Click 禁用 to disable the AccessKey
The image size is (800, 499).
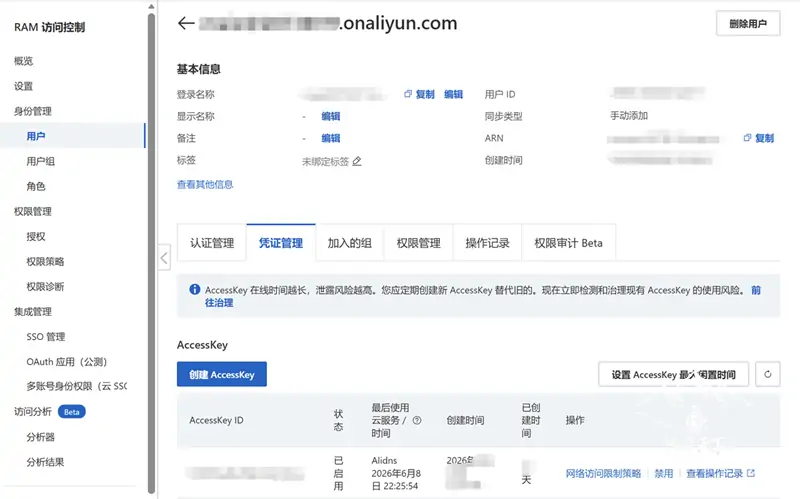tap(664, 473)
